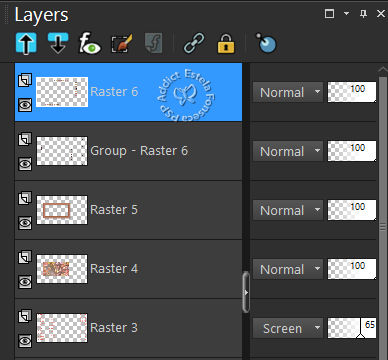Click the Move Layer Down arrow icon
The width and height of the screenshot is (388, 360).
click(x=58, y=43)
